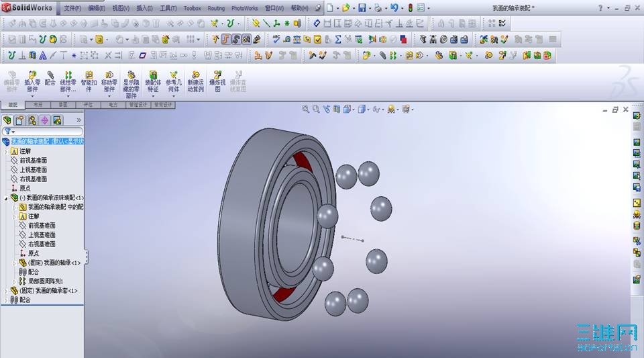The height and width of the screenshot is (358, 644).
Task: Select the bottom 配合 folder in the feature tree
Action: (x=25, y=300)
